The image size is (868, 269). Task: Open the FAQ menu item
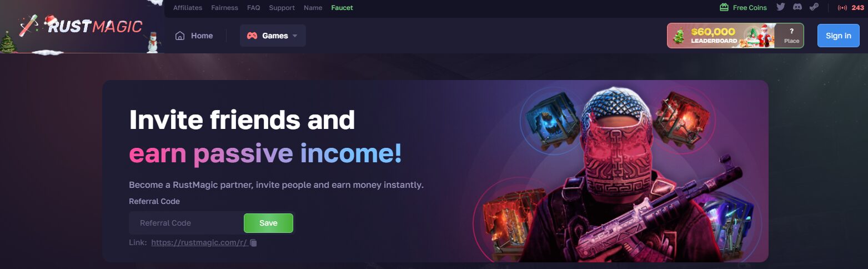[x=254, y=8]
